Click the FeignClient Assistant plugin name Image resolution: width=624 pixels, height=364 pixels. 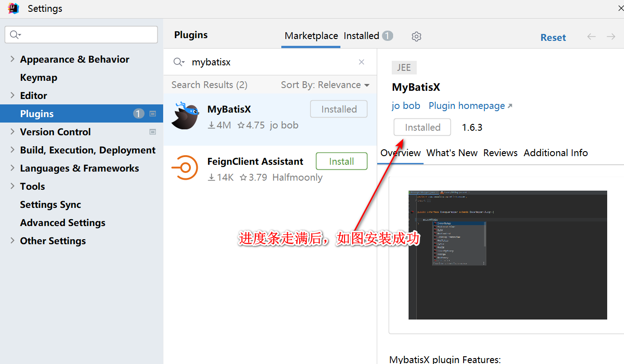255,162
